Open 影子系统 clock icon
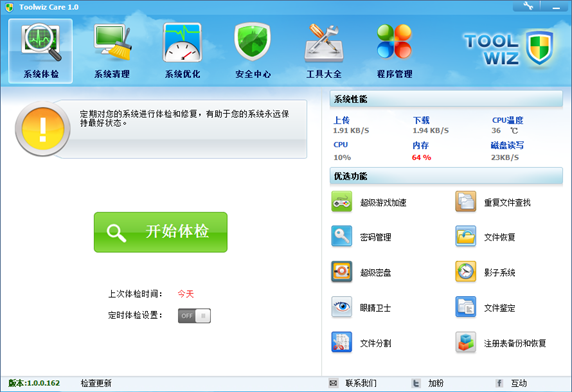 pos(465,272)
